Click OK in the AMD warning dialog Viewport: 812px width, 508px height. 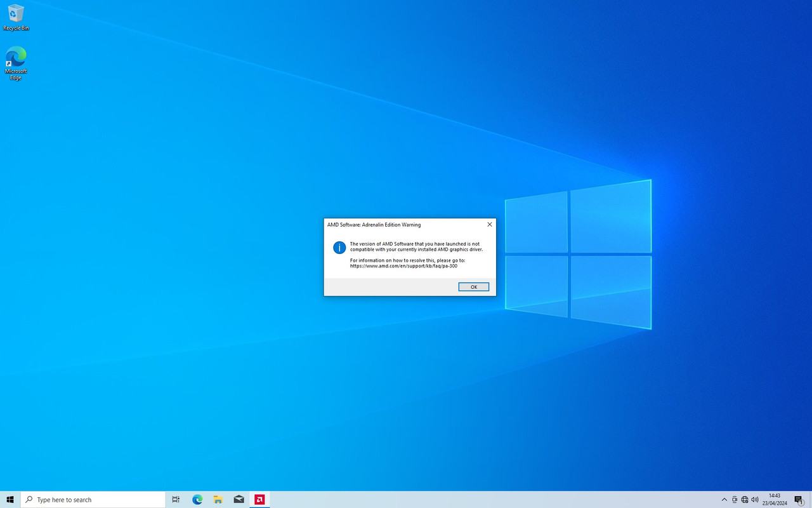[474, 287]
